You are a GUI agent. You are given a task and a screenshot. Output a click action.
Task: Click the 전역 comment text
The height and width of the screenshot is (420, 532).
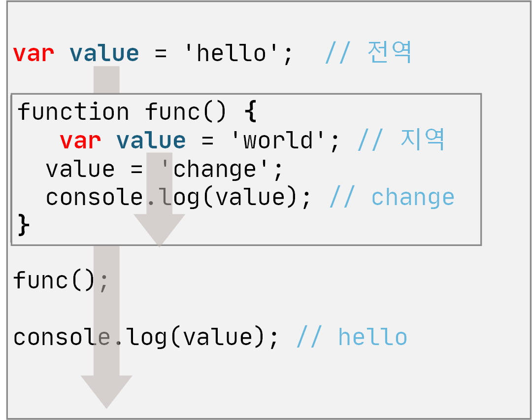(x=389, y=52)
